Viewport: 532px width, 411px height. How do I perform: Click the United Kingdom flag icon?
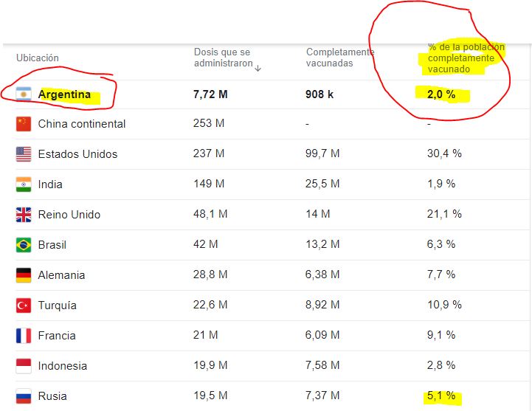24,215
